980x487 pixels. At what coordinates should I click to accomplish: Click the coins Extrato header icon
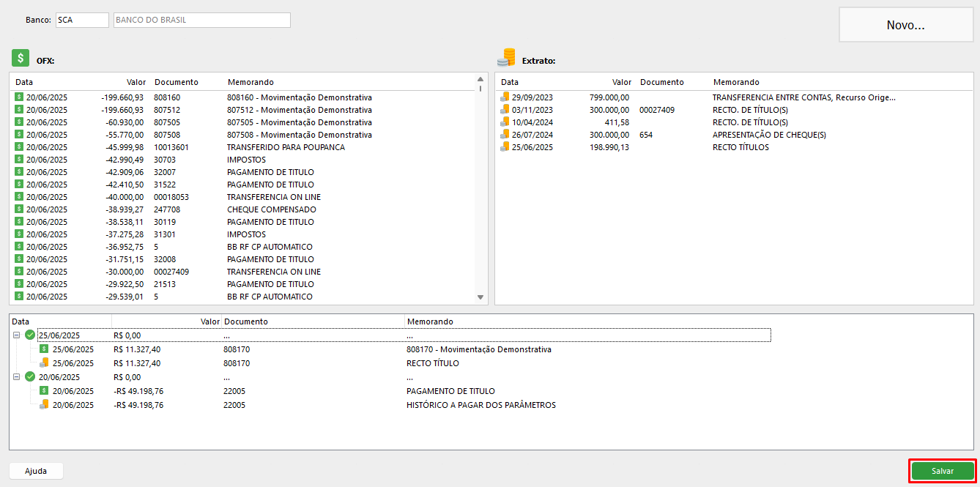tap(506, 59)
